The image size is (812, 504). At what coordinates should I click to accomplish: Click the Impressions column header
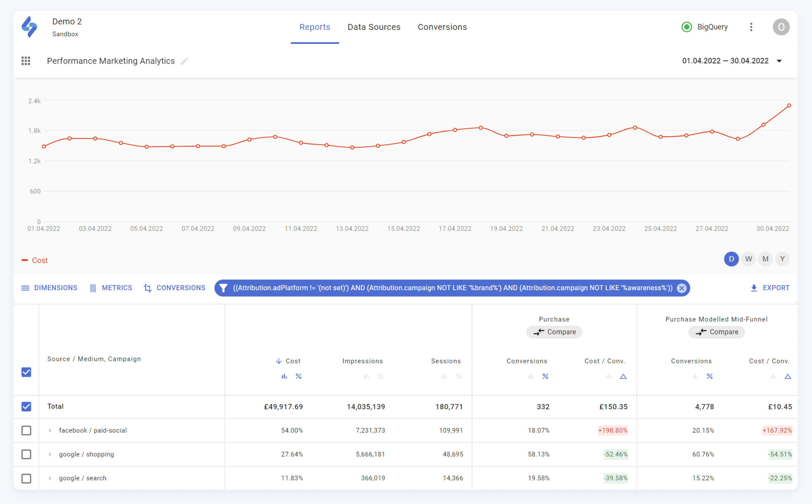[x=362, y=361]
